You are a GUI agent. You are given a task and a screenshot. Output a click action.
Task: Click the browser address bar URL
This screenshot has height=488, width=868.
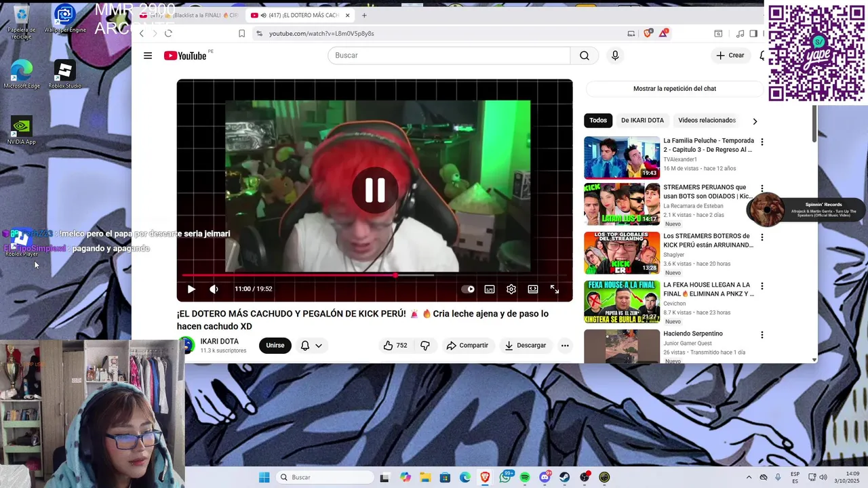pyautogui.click(x=321, y=33)
